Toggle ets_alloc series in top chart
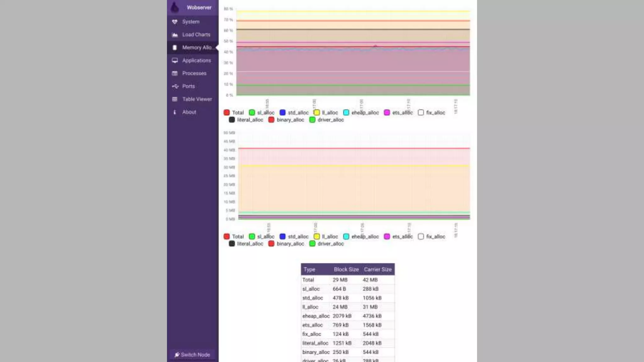 point(387,112)
